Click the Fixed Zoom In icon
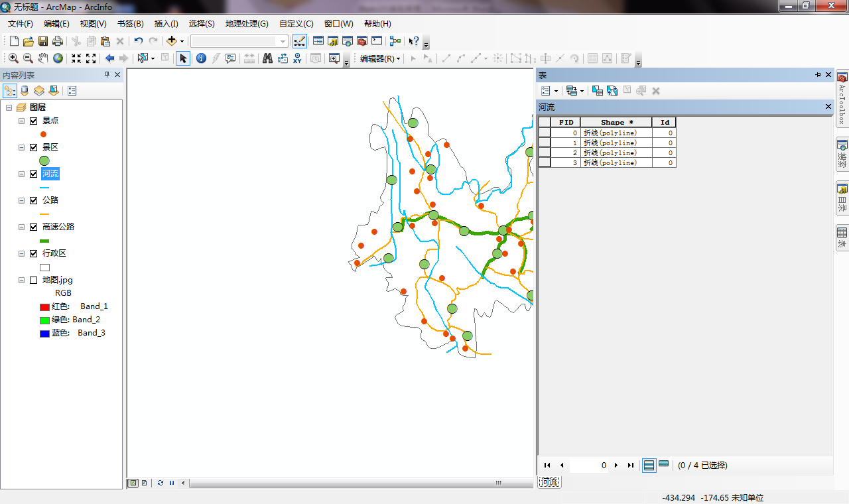 click(76, 58)
